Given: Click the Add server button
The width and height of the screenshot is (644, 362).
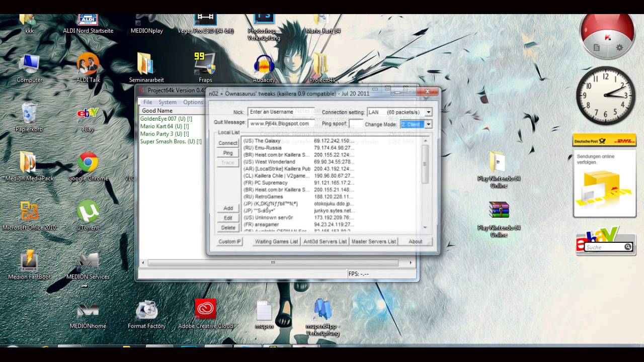Looking at the screenshot, I should [228, 208].
